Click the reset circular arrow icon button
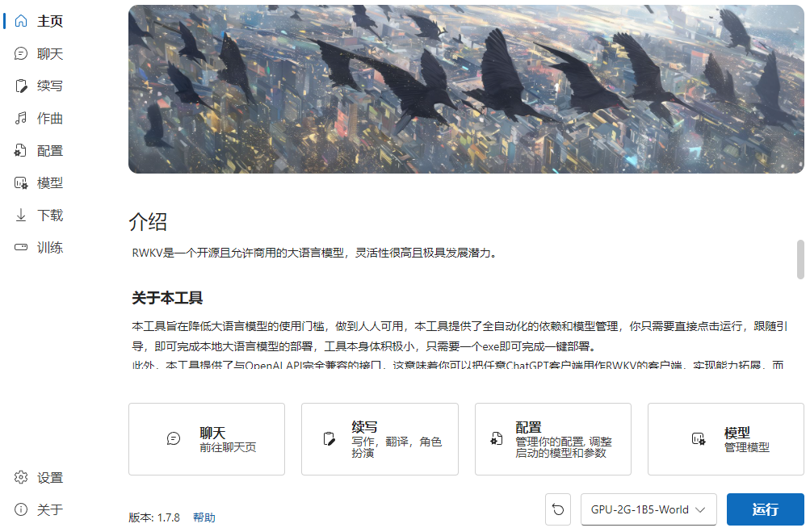 [558, 509]
